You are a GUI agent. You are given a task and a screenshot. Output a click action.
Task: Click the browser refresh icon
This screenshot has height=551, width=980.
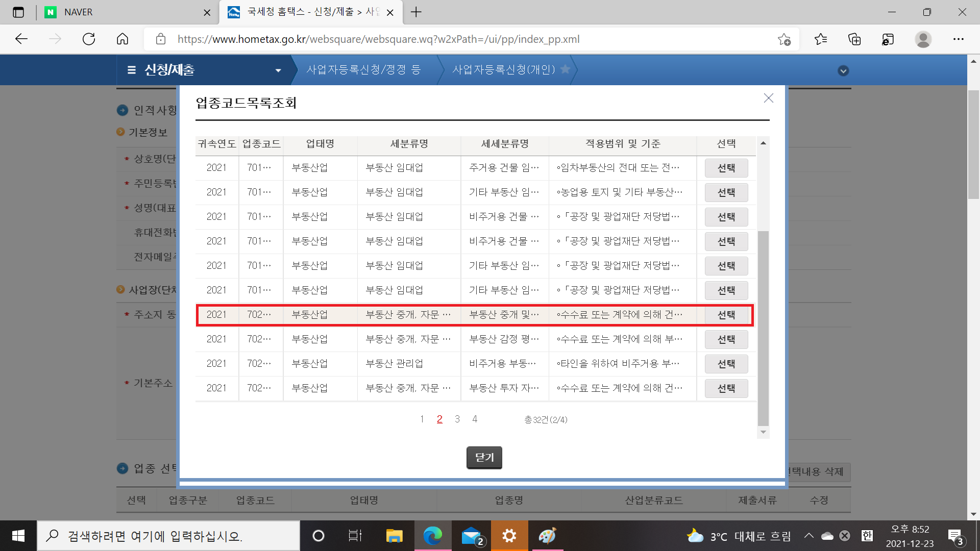click(x=89, y=39)
